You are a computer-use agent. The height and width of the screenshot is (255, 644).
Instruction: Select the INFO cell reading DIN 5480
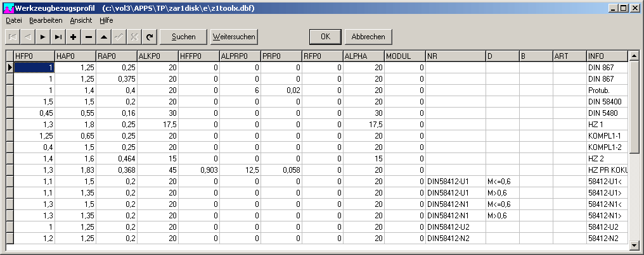click(607, 113)
